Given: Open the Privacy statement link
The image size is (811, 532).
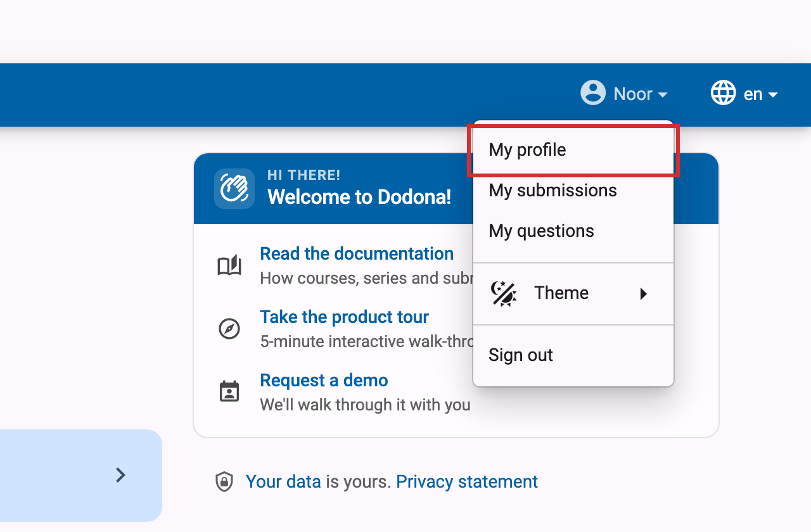Looking at the screenshot, I should pos(467,482).
